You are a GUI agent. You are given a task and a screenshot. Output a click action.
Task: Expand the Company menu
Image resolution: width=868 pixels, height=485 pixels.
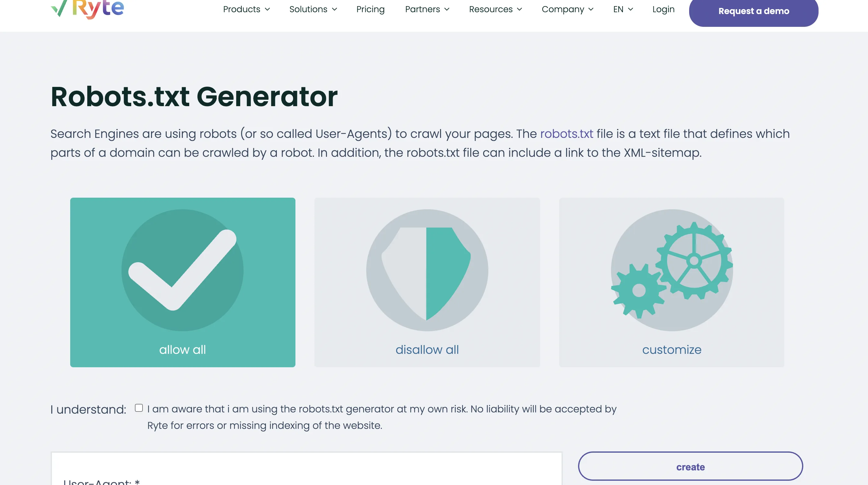[x=567, y=9]
